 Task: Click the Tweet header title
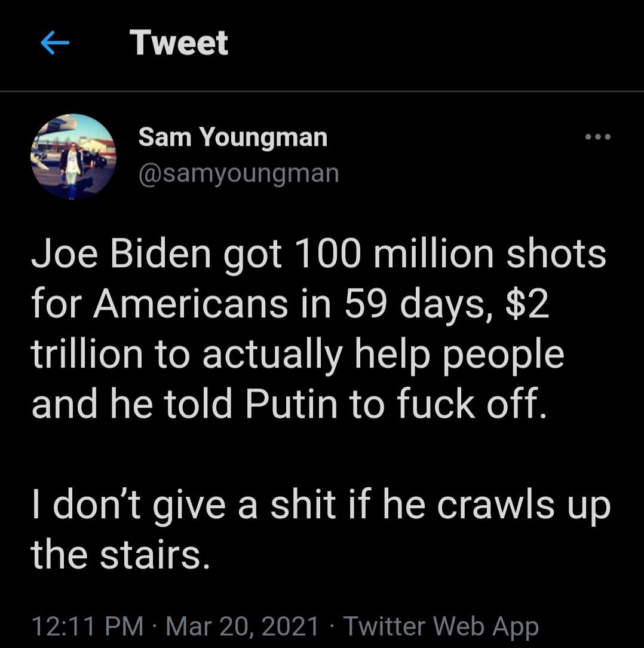tap(179, 43)
